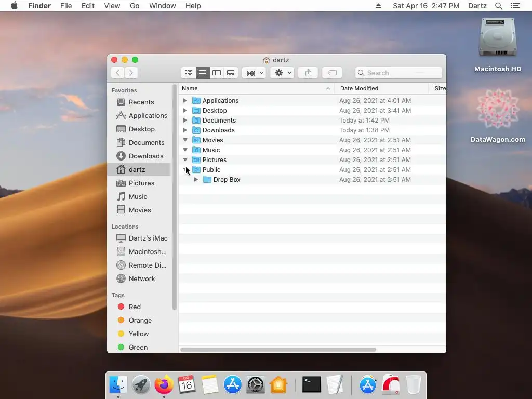This screenshot has height=399, width=532.
Task: Switch to icon view in Finder toolbar
Action: (188, 73)
